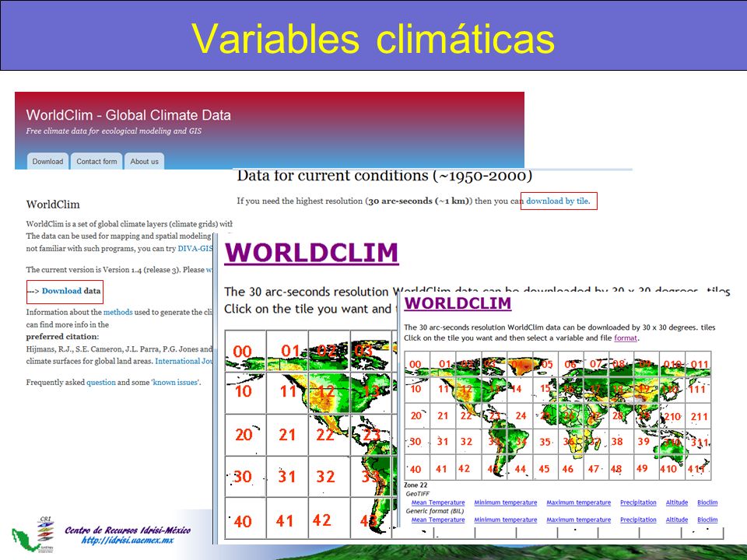Open the http://idrisi.uaemex.mx link
The height and width of the screenshot is (560, 747).
(x=127, y=541)
